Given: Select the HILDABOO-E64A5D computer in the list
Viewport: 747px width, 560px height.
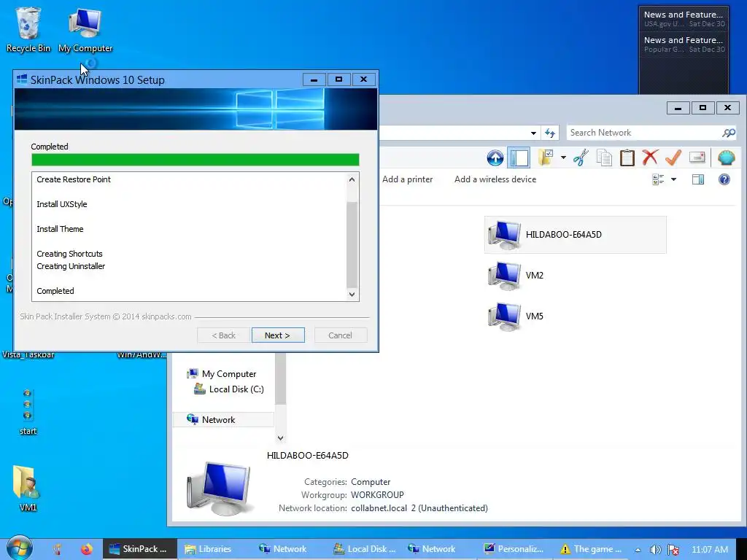Looking at the screenshot, I should tap(575, 235).
